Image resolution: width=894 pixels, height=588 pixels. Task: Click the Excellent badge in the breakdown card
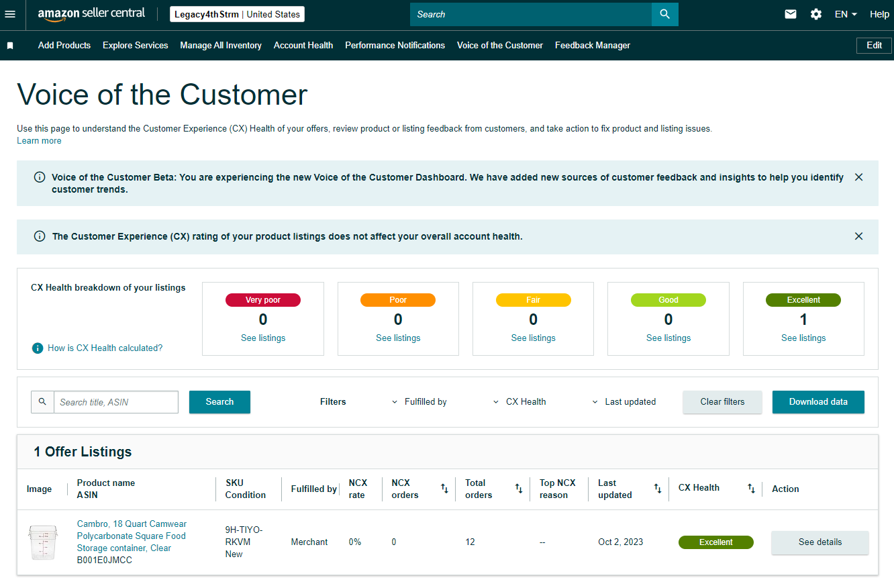[x=803, y=300]
